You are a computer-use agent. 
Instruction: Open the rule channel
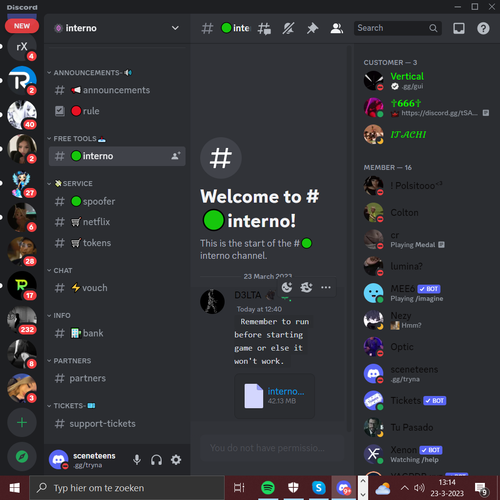[117, 111]
